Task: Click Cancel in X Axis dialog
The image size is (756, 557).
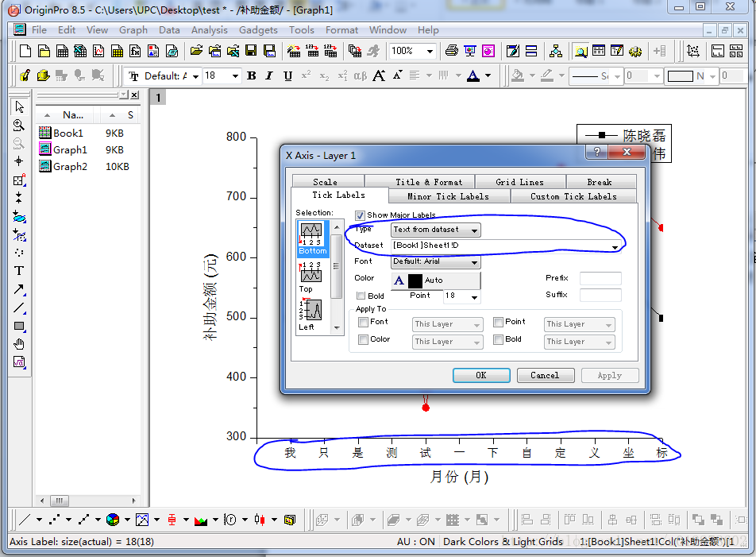Action: click(x=546, y=375)
